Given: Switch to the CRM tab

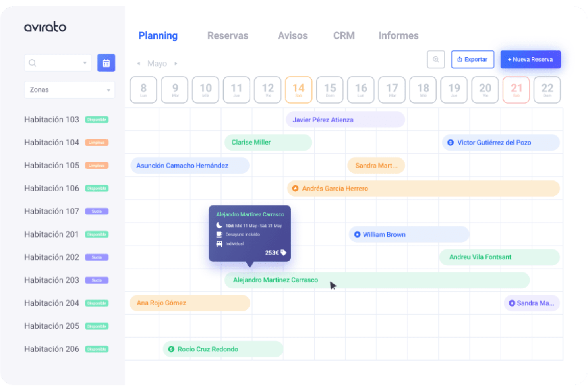Looking at the screenshot, I should (344, 35).
